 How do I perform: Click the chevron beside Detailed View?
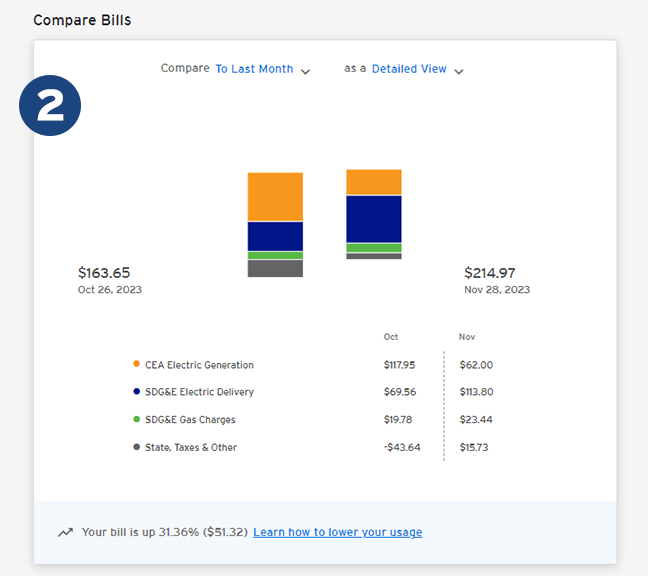[x=458, y=71]
